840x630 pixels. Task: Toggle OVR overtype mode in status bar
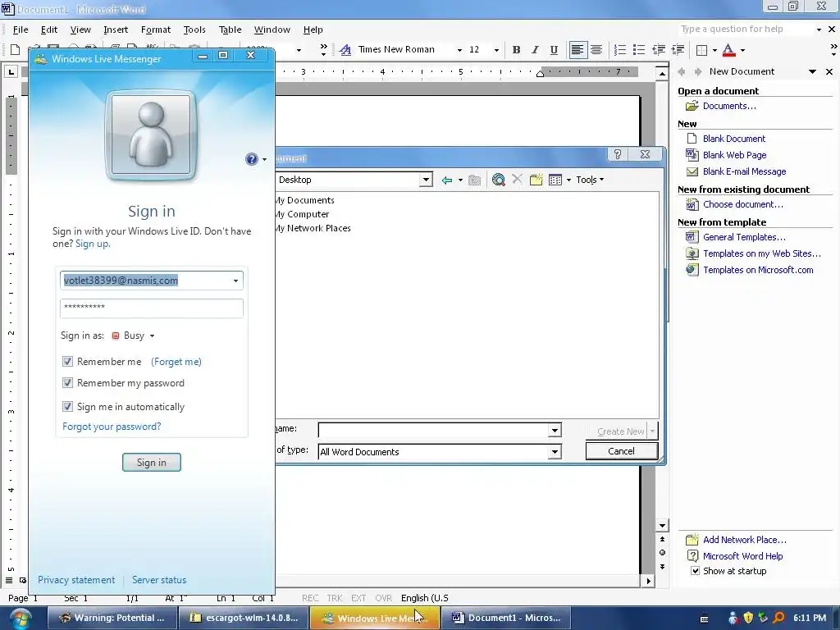(x=384, y=598)
